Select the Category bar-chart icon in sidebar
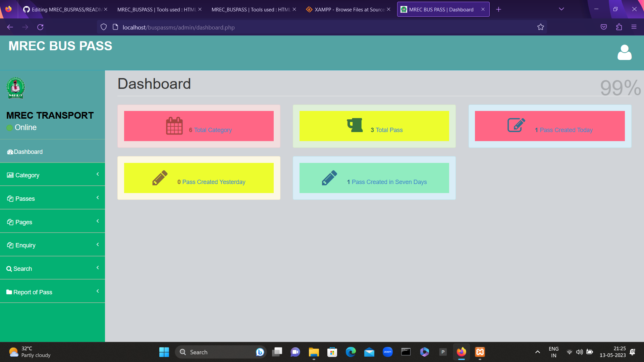The height and width of the screenshot is (362, 644). pyautogui.click(x=10, y=175)
